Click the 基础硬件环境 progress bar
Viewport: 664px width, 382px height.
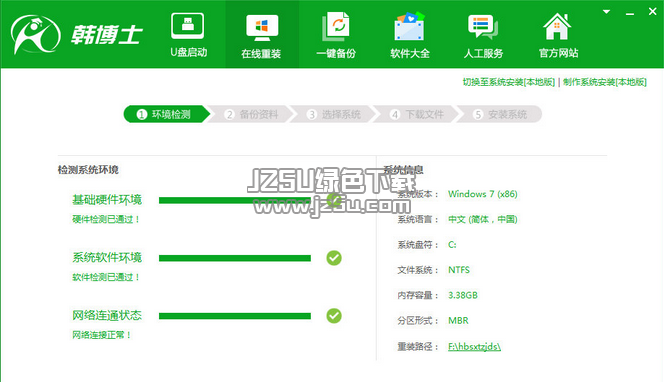235,200
